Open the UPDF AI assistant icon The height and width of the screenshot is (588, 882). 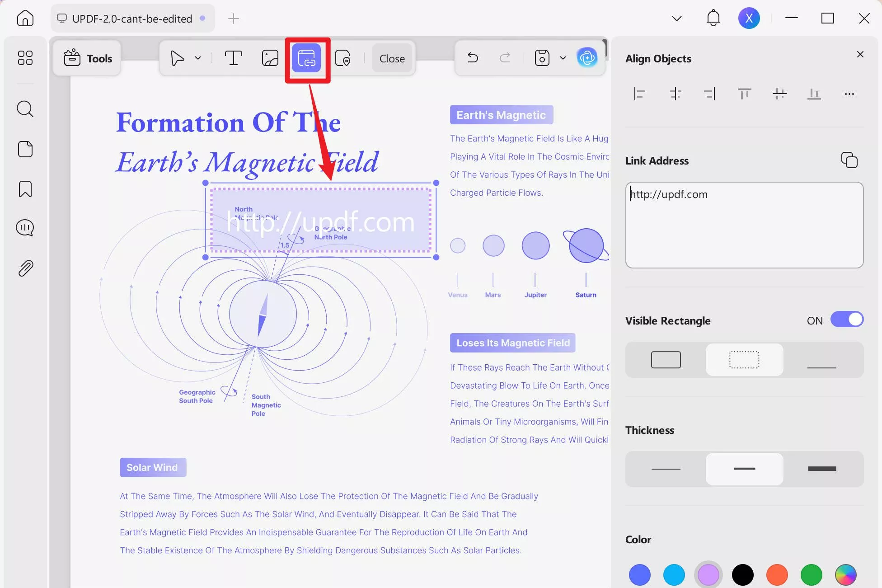pos(587,58)
